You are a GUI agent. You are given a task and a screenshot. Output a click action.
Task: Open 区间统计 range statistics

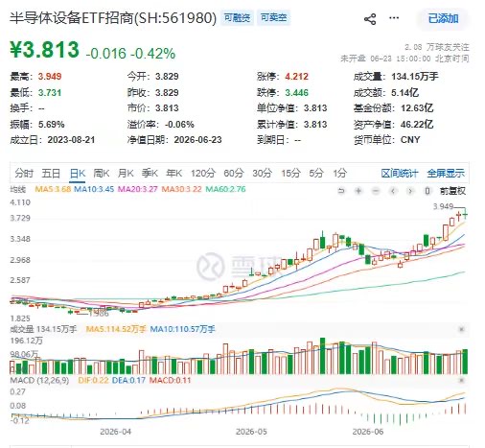400,174
